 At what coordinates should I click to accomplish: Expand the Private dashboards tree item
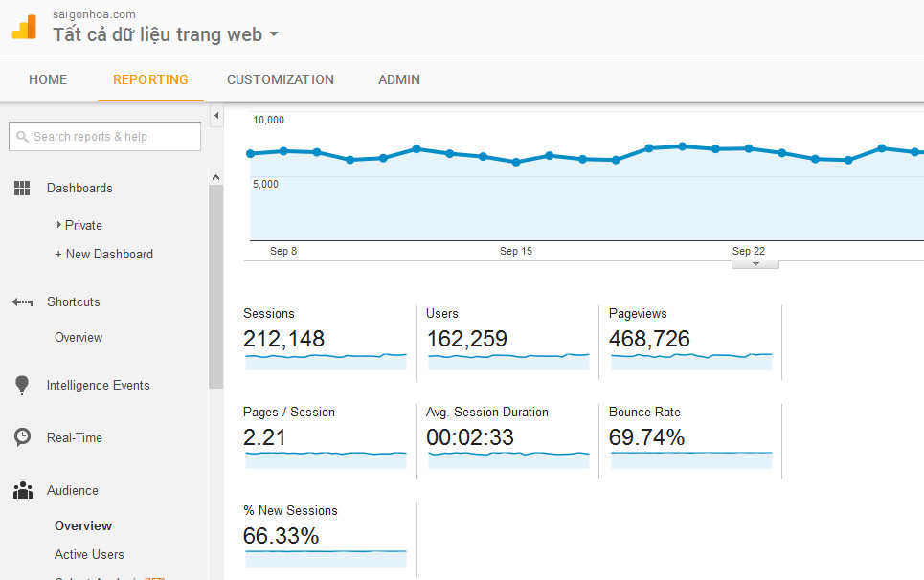click(x=59, y=225)
